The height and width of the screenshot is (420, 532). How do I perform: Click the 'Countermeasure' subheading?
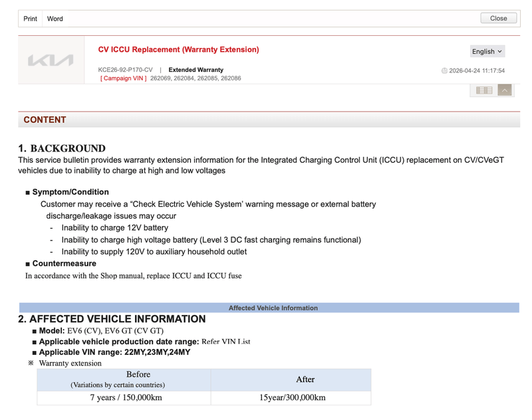point(64,263)
